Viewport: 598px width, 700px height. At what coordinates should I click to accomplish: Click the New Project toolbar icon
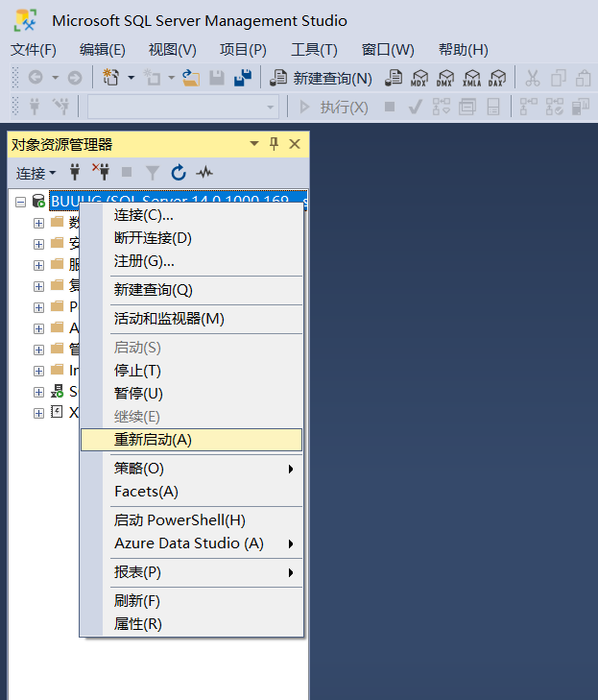point(110,78)
